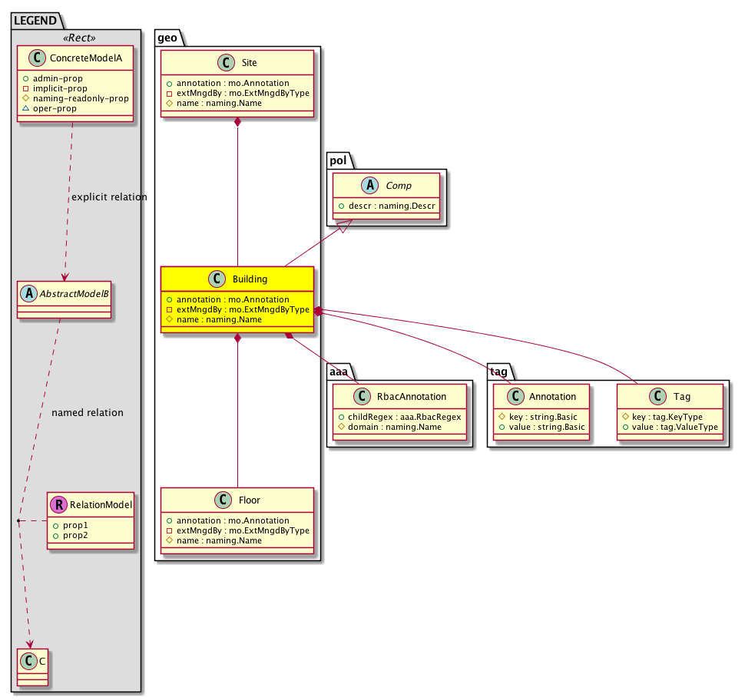Select the geo package tab

click(x=167, y=37)
